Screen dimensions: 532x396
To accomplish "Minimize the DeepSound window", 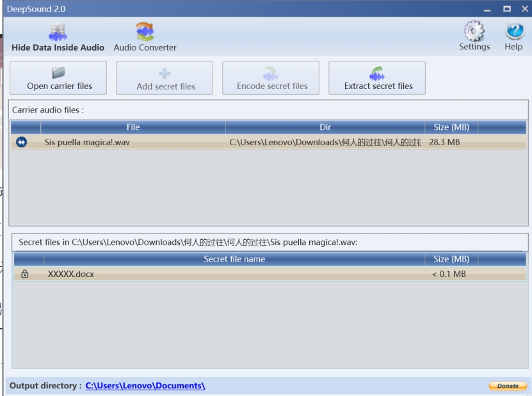I will pyautogui.click(x=487, y=10).
